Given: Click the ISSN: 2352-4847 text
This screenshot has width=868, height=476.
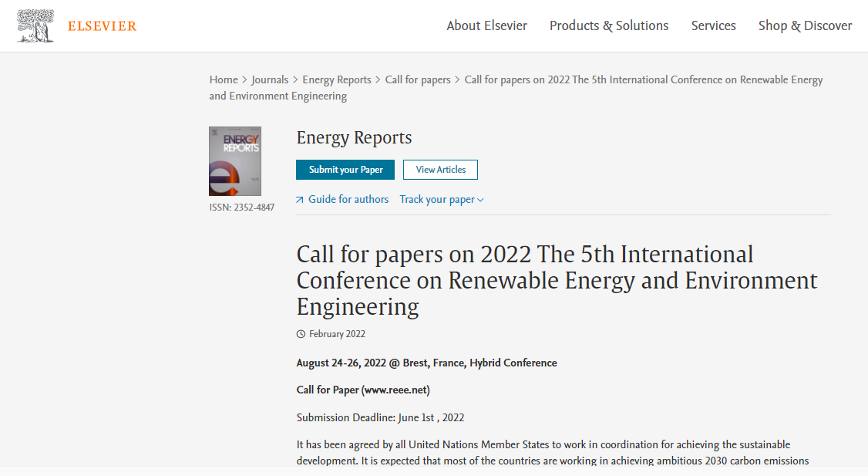Looking at the screenshot, I should click(x=242, y=208).
